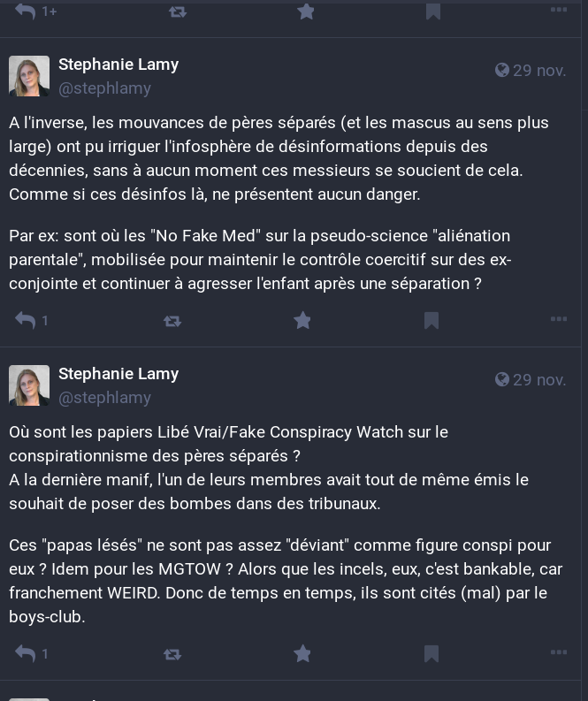The image size is (588, 701).
Task: Click avatar on the Conspiracy Watch post
Action: point(29,385)
